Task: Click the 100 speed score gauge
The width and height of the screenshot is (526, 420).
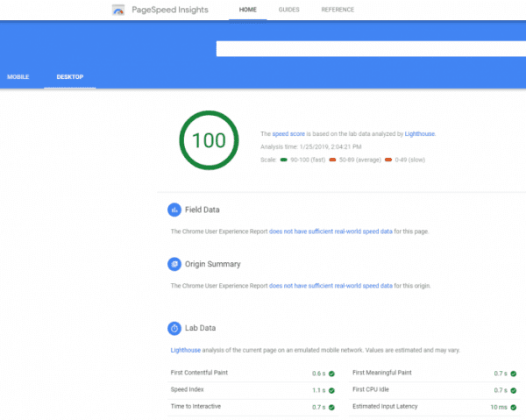Action: click(x=209, y=140)
